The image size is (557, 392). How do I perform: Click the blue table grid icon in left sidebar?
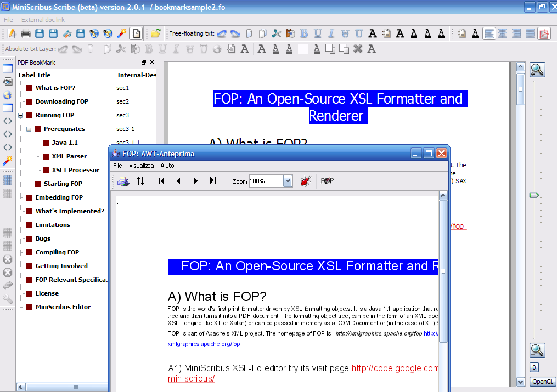pyautogui.click(x=8, y=180)
